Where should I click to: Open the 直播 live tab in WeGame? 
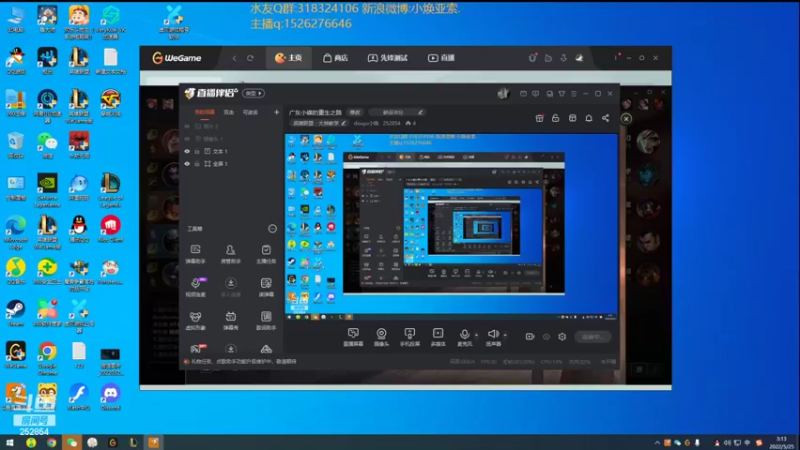point(441,58)
